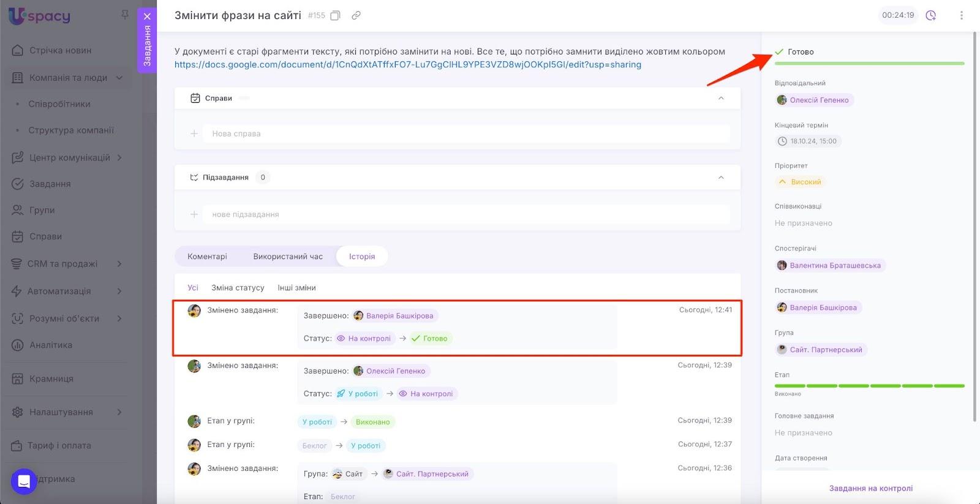Click the Завдання на контролі button
980x504 pixels.
point(870,489)
